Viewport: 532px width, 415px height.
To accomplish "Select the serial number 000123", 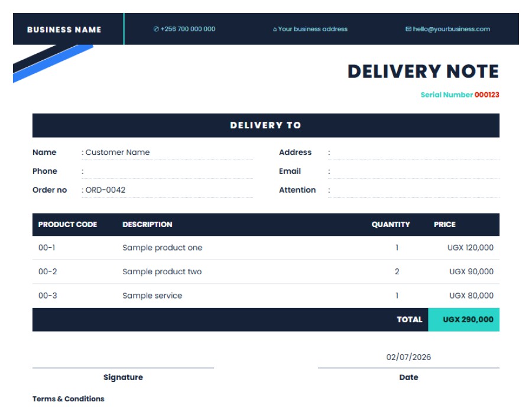I will pyautogui.click(x=487, y=95).
